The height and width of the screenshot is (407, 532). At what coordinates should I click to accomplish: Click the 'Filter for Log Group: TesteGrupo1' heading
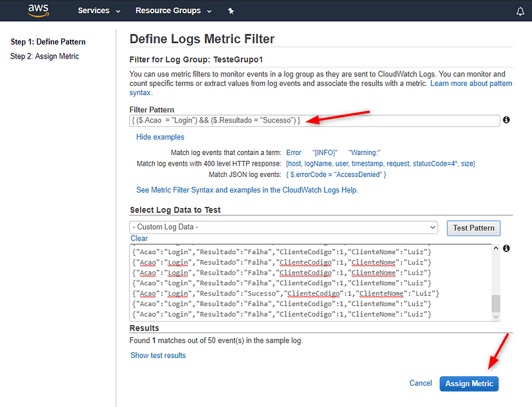tap(196, 60)
